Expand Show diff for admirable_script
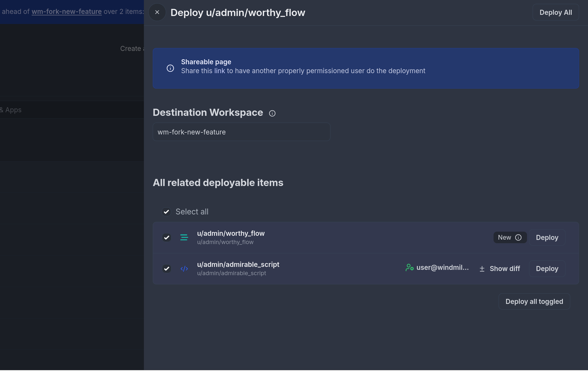 click(x=505, y=269)
